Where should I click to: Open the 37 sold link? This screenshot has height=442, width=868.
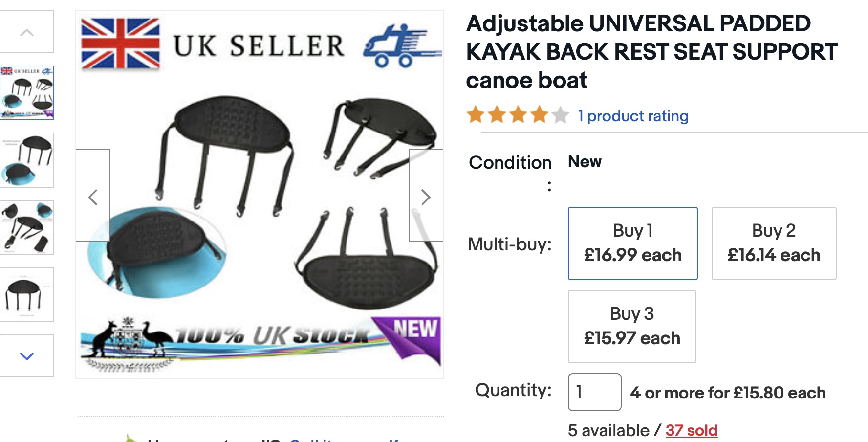(x=691, y=430)
